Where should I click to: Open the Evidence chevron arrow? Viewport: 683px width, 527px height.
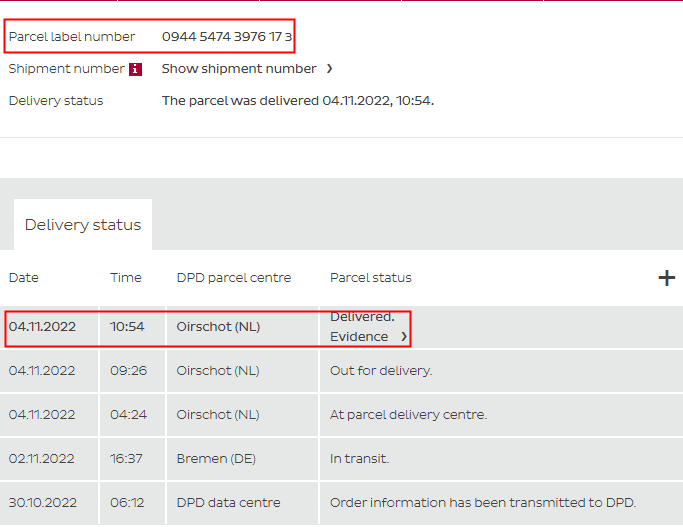pos(404,337)
